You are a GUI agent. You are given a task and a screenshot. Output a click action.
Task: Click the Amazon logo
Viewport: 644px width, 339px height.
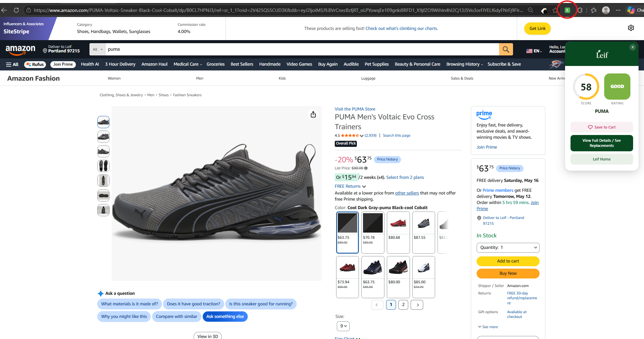(x=20, y=50)
